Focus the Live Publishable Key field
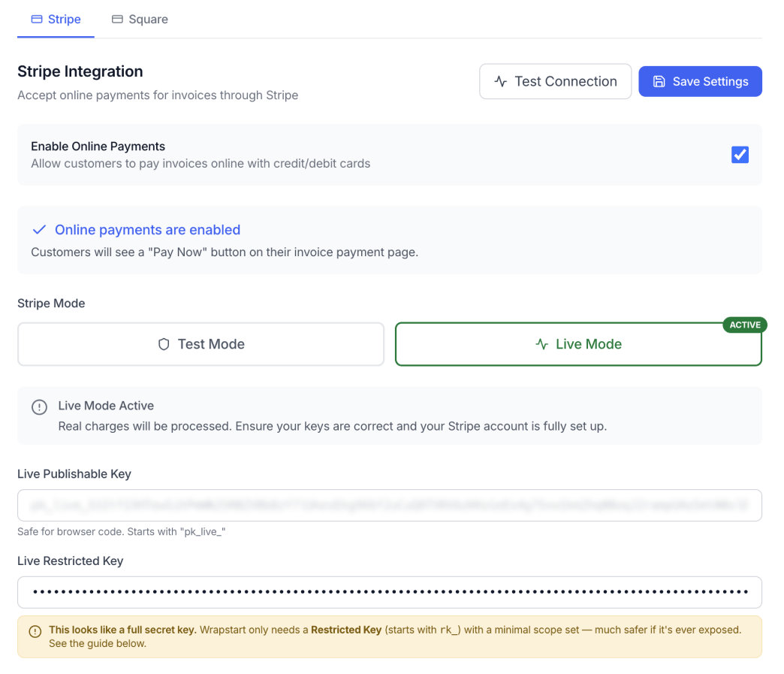Image resolution: width=784 pixels, height=674 pixels. [390, 506]
